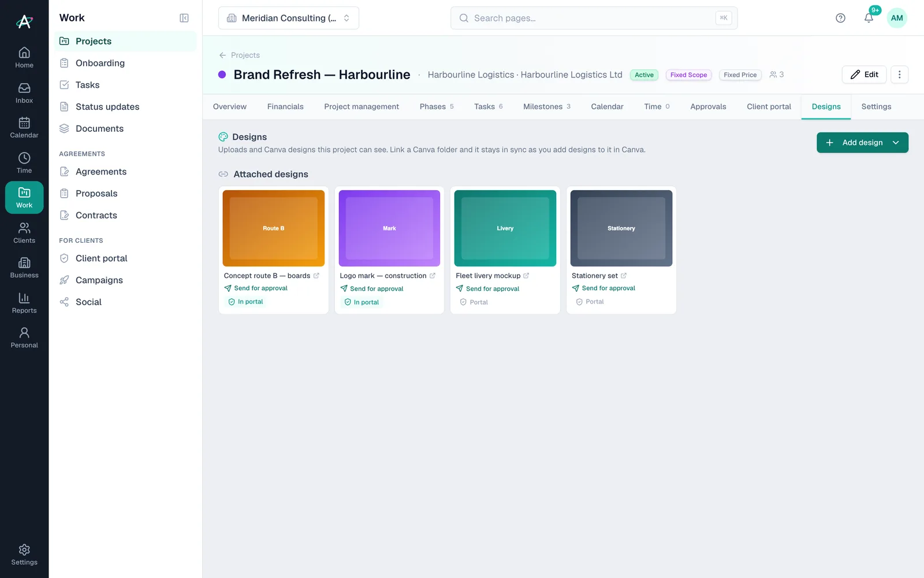Viewport: 924px width, 578px height.
Task: Open Settings gear in the left rail
Action: 24,554
